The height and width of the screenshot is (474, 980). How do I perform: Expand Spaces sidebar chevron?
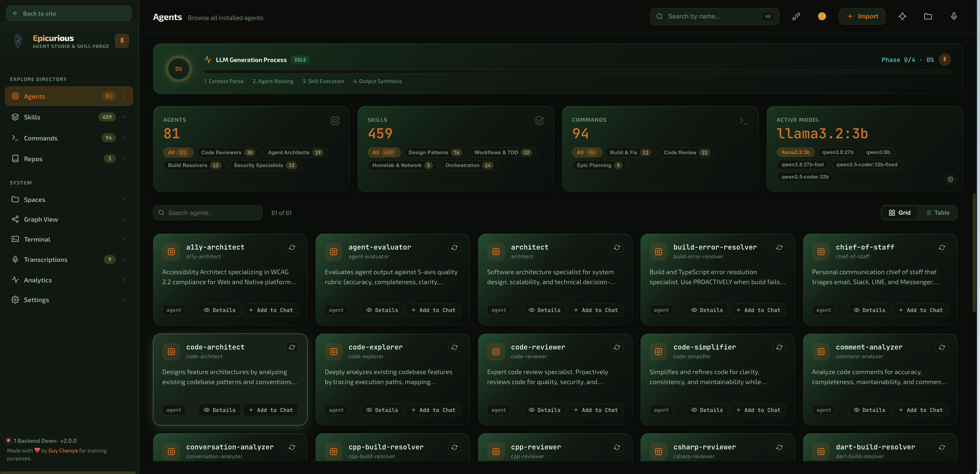pos(124,199)
